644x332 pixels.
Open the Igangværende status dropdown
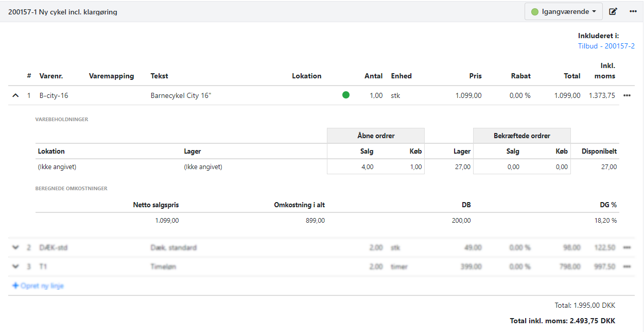(x=563, y=11)
